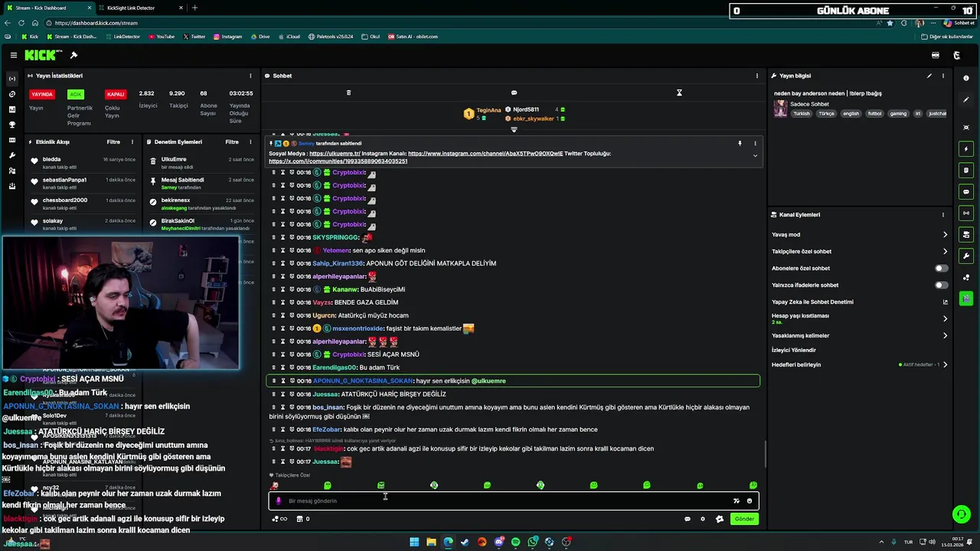Click the translate icon inside the message box
This screenshot has height=551, width=980.
point(737,501)
